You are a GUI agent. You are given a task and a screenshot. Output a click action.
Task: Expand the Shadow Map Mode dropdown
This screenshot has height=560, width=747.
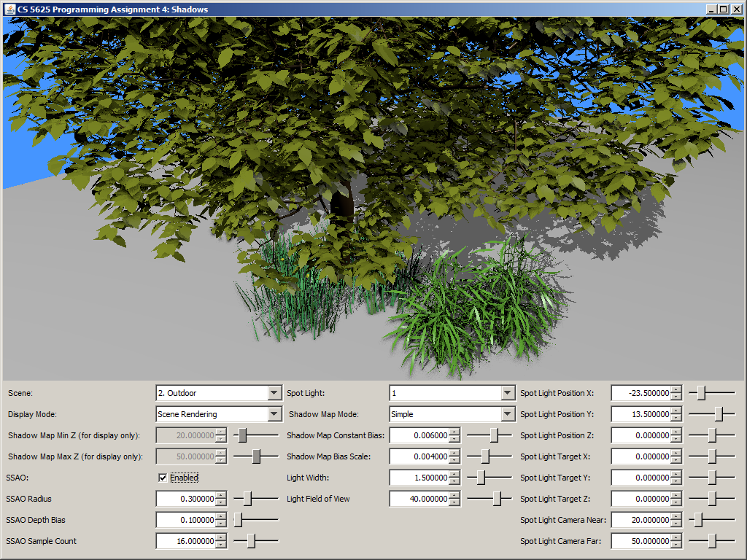508,414
